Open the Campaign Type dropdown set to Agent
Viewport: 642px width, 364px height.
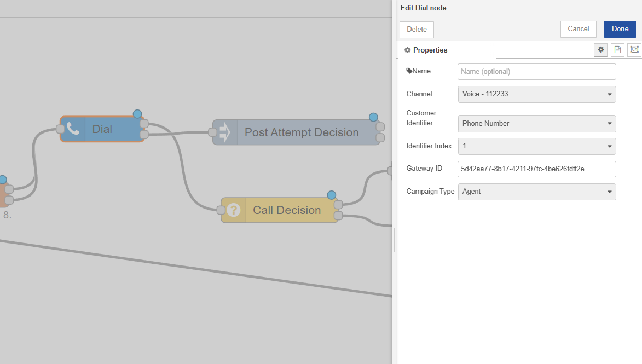point(536,192)
